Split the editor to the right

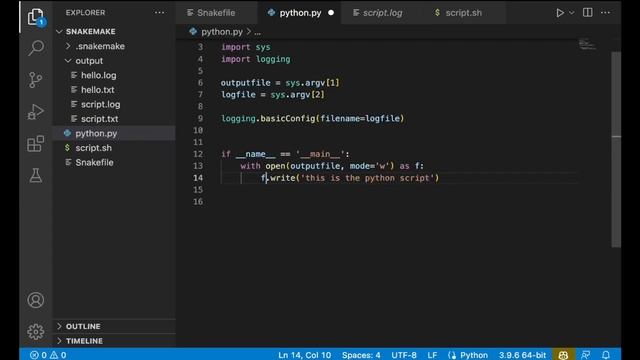coord(588,13)
